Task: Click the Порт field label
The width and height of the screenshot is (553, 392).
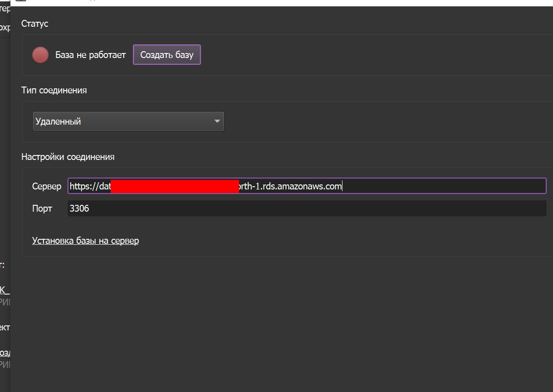Action: [42, 209]
